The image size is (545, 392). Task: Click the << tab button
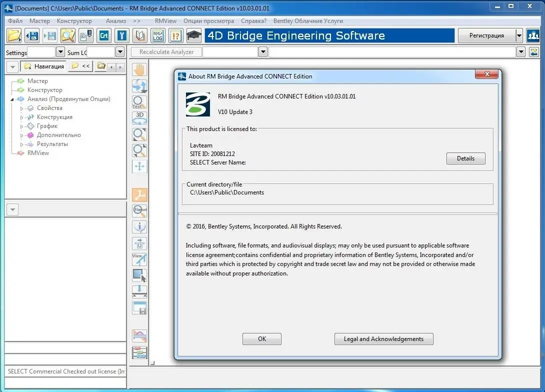coord(80,65)
